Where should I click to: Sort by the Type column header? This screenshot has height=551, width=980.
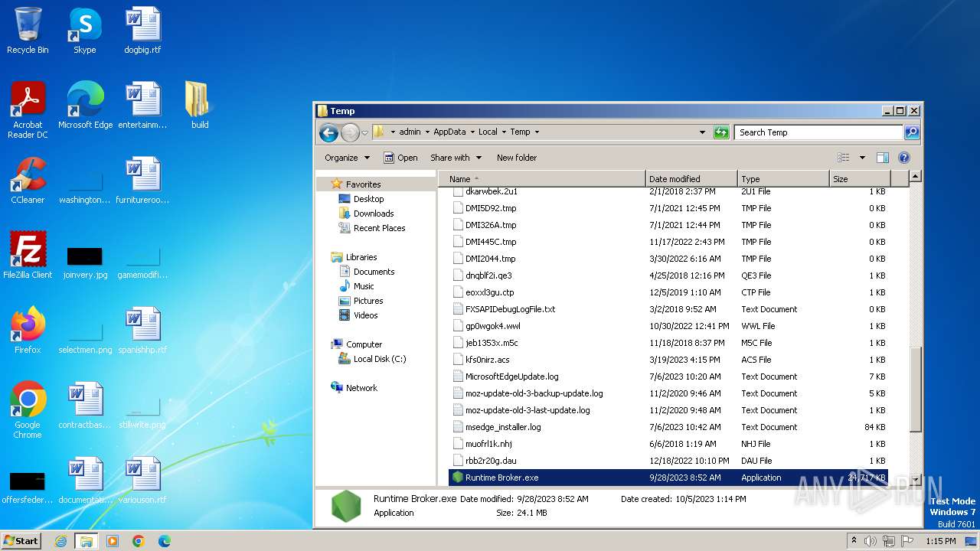(x=783, y=179)
